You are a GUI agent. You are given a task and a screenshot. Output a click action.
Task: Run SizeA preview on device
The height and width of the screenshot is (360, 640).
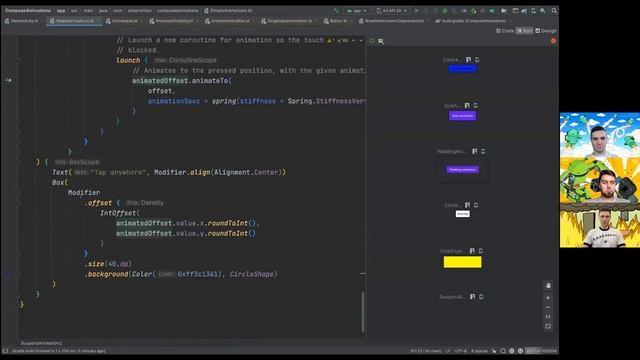tap(476, 105)
